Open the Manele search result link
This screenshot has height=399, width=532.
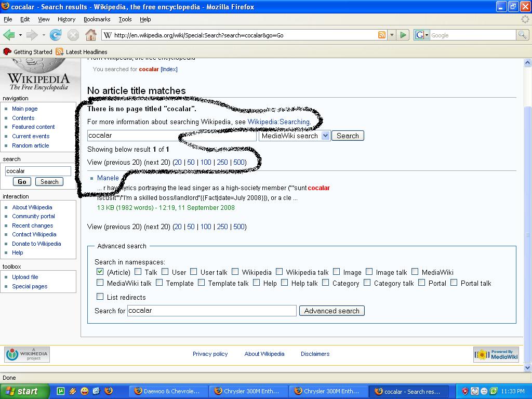click(x=108, y=178)
